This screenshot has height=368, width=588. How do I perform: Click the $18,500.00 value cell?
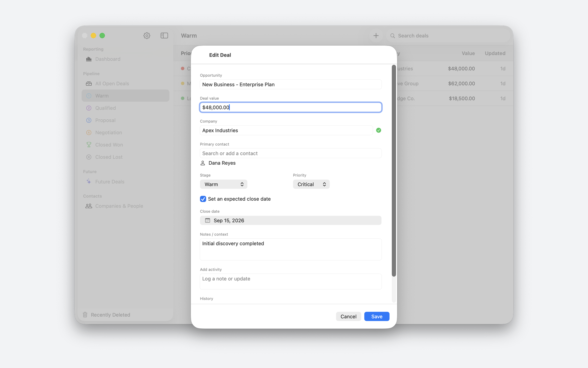[462, 98]
